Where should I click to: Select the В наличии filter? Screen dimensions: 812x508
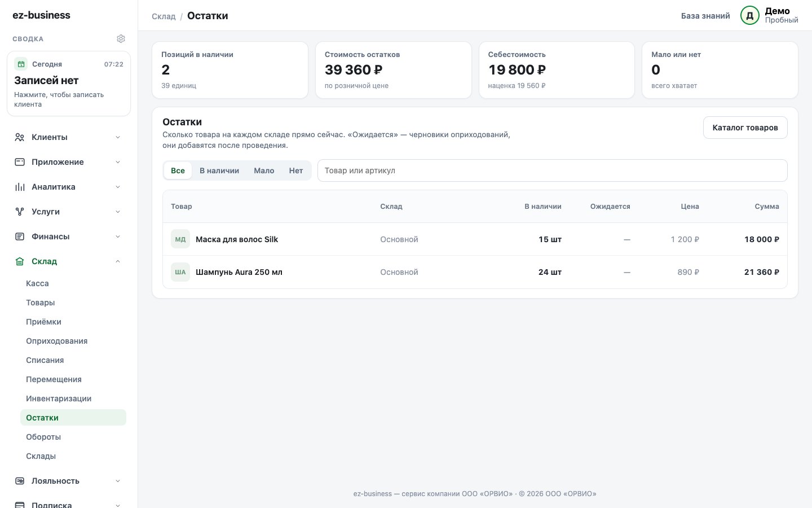pos(219,170)
